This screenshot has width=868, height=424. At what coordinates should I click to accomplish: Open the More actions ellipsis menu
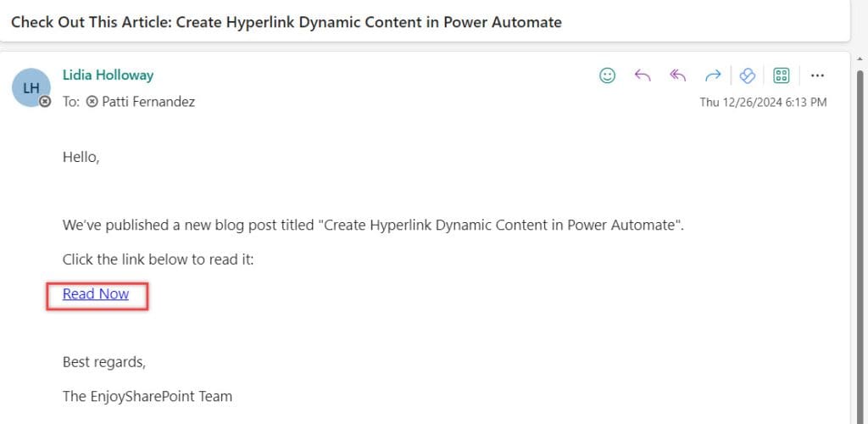(x=817, y=75)
